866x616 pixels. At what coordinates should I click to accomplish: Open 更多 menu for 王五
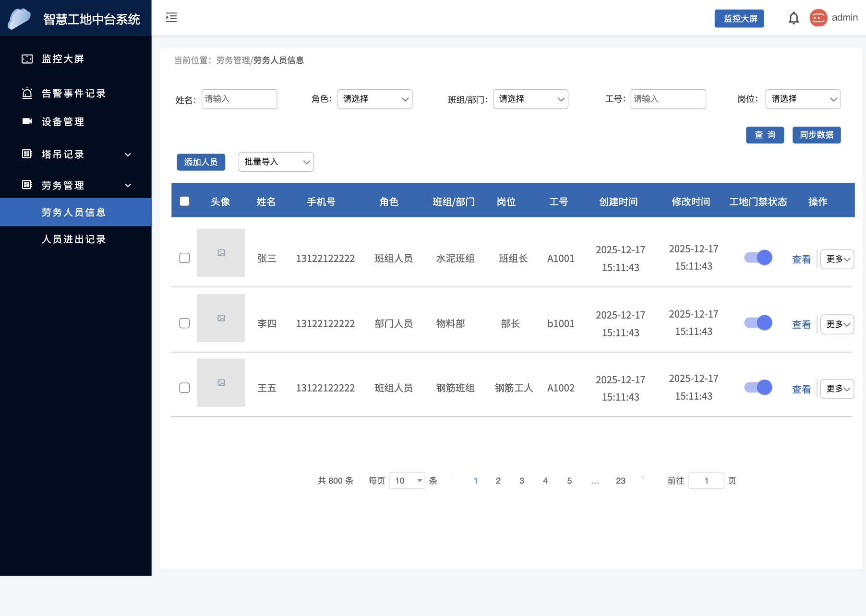click(x=837, y=389)
